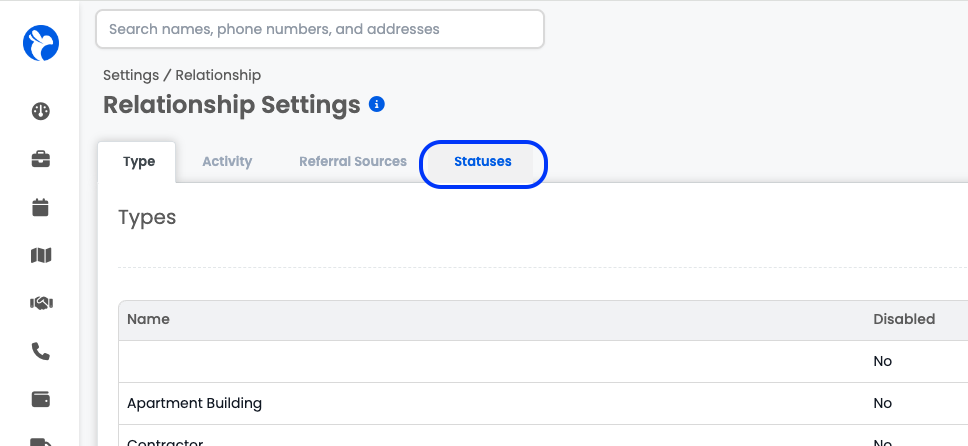Select the blank-name first table row
Image resolution: width=968 pixels, height=446 pixels.
(x=543, y=361)
